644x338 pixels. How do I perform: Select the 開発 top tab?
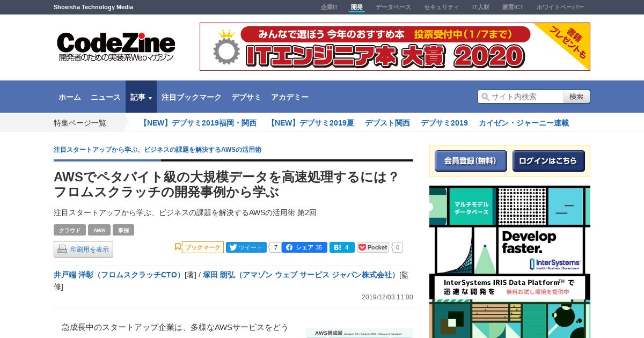tap(357, 7)
